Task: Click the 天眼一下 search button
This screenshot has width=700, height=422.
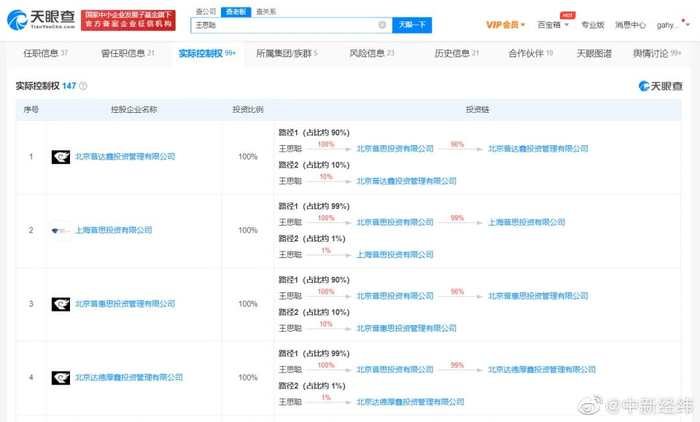Action: 412,25
